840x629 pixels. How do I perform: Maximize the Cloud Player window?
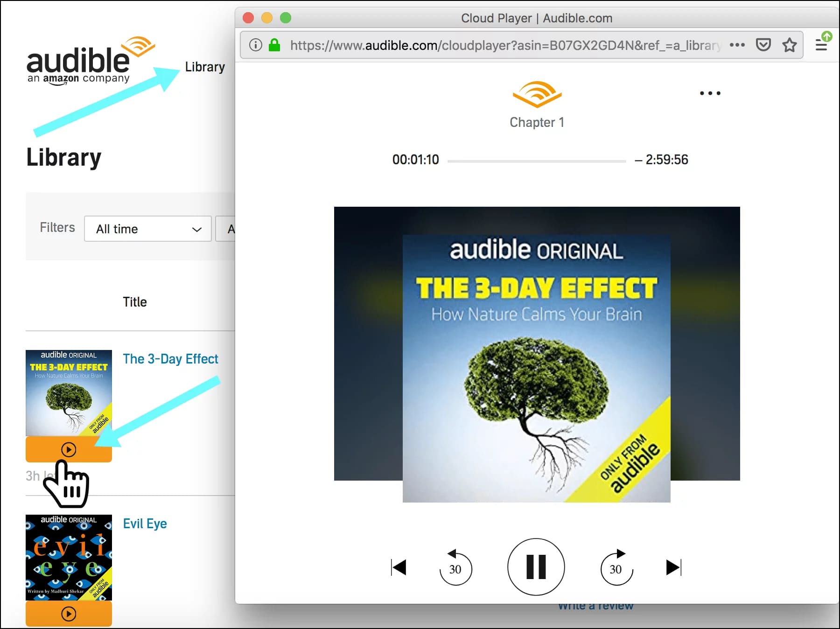point(286,18)
